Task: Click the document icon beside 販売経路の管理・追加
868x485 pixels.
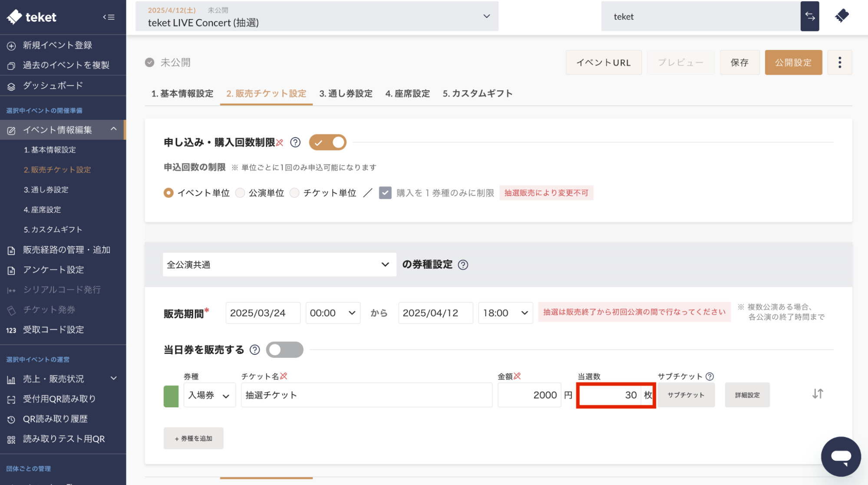Action: pyautogui.click(x=11, y=250)
